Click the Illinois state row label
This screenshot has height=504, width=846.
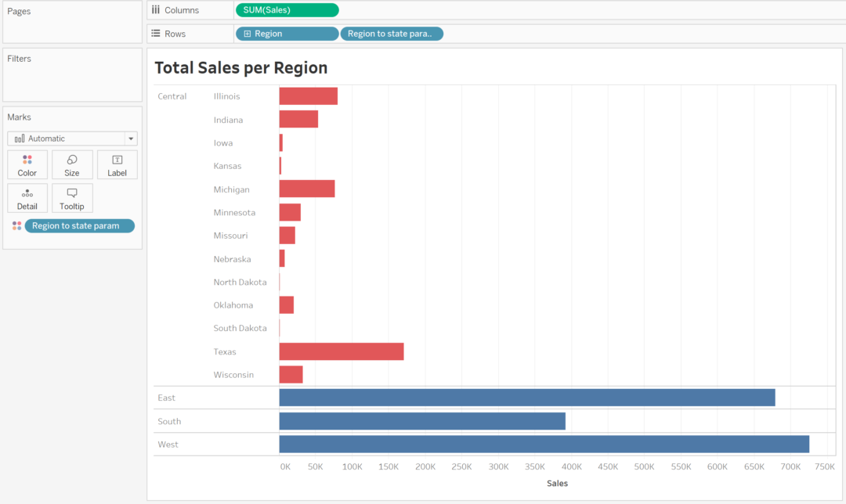click(x=227, y=96)
